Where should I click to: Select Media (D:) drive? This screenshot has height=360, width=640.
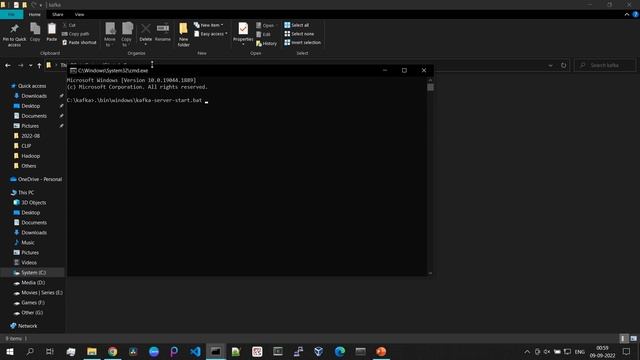point(33,282)
